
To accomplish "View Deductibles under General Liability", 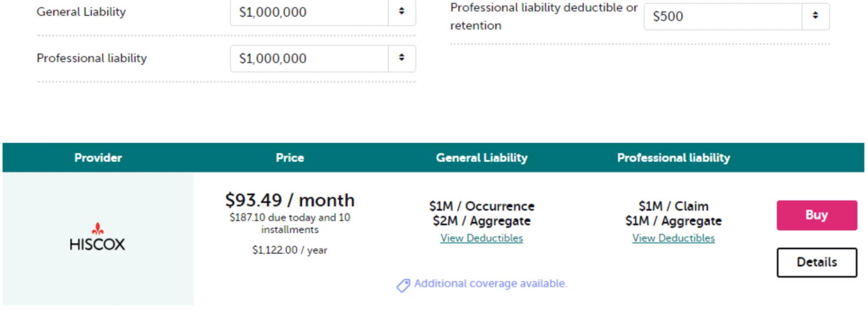I will [482, 238].
